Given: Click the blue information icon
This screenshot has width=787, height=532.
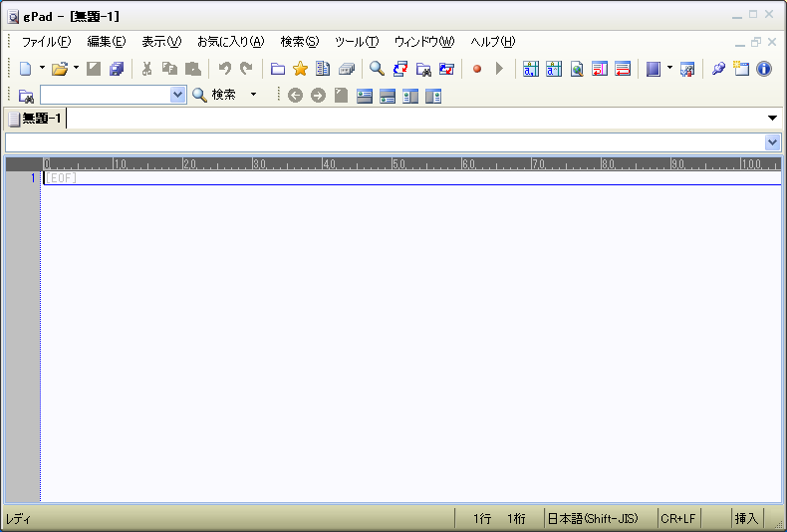Looking at the screenshot, I should point(764,69).
